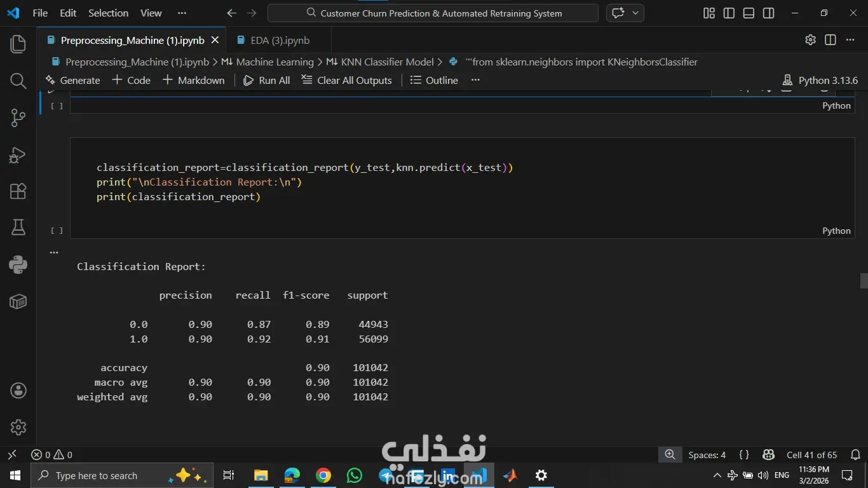The image size is (868, 488).
Task: Open the Manage gear in the activity bar
Action: (x=18, y=427)
